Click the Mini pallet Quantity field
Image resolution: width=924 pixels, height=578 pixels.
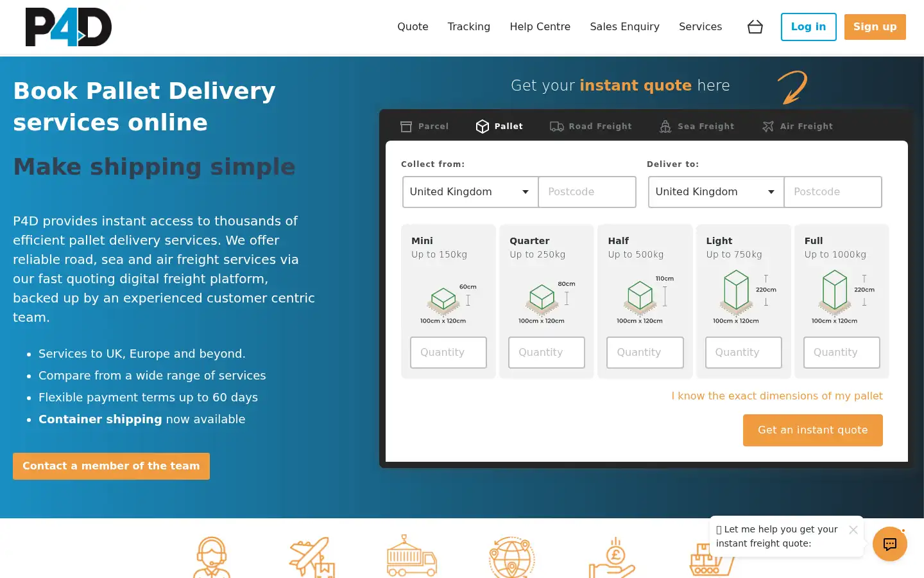tap(449, 353)
